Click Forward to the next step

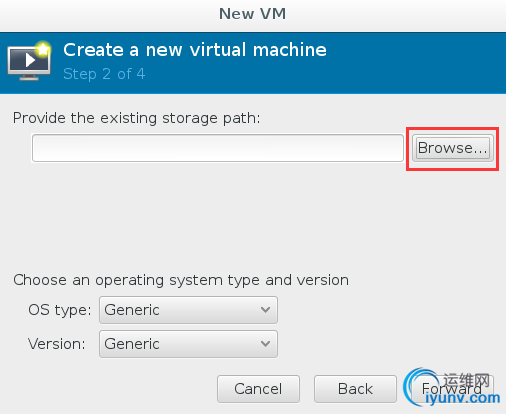(x=452, y=389)
